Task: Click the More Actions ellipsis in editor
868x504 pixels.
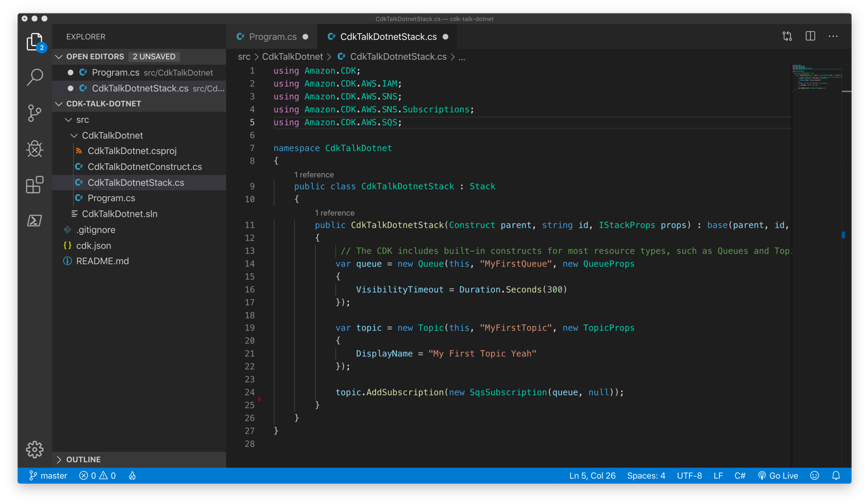Action: [833, 36]
